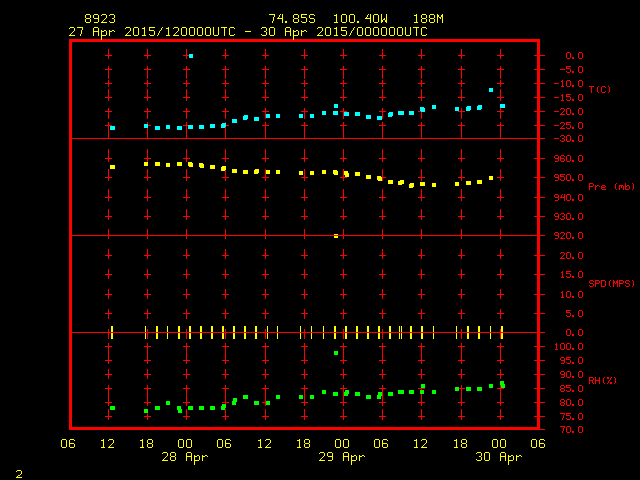640x480 pixels.
Task: Select the latitude value 74.85S
Action: tap(292, 19)
